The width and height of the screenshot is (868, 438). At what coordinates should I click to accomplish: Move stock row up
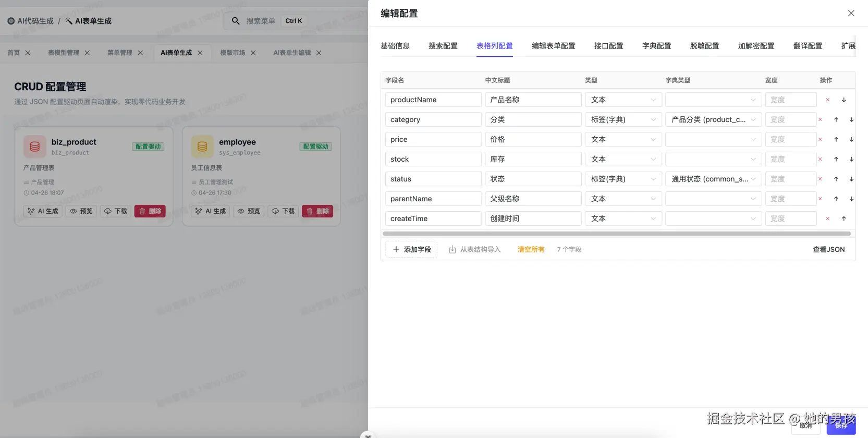point(836,159)
